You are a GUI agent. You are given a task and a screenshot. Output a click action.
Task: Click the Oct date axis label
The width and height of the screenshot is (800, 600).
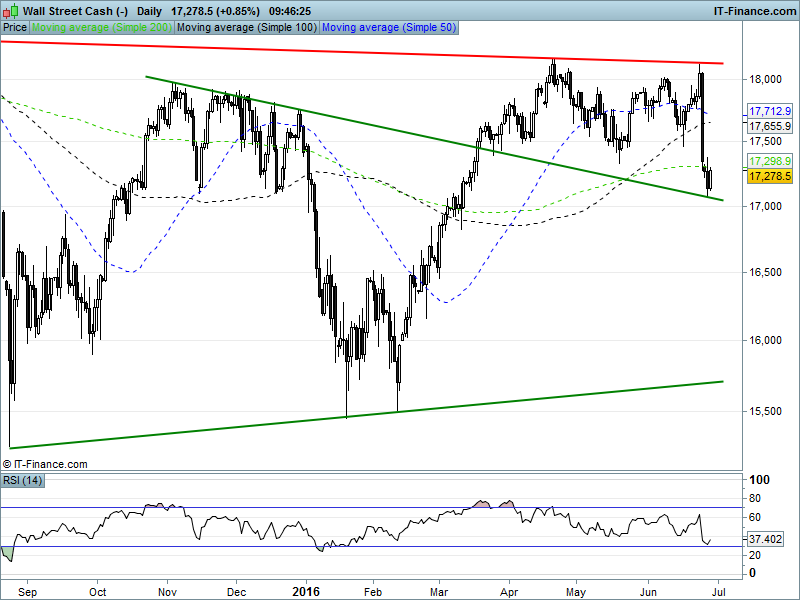(97, 592)
